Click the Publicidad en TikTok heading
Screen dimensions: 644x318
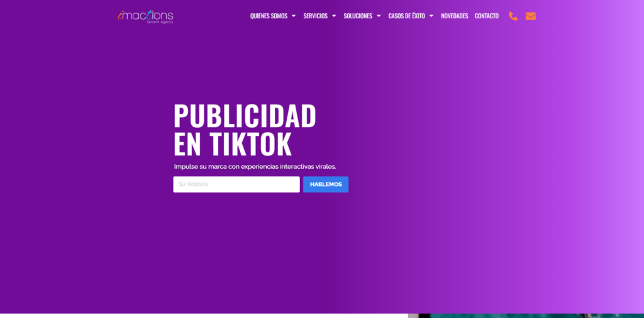point(245,130)
